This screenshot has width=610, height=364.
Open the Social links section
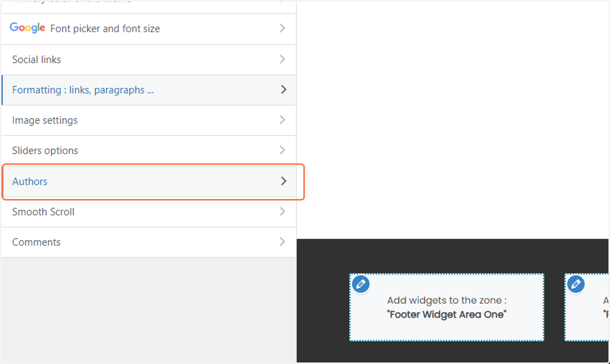coord(149,59)
